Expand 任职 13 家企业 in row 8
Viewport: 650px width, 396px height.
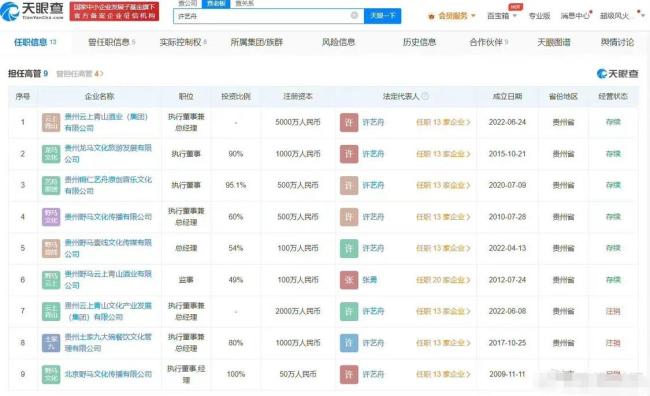click(443, 343)
